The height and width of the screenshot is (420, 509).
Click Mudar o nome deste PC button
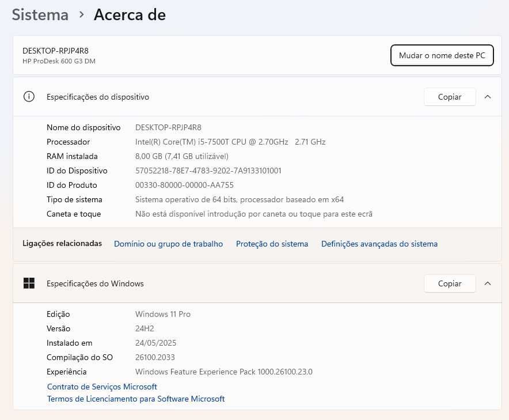click(x=442, y=55)
